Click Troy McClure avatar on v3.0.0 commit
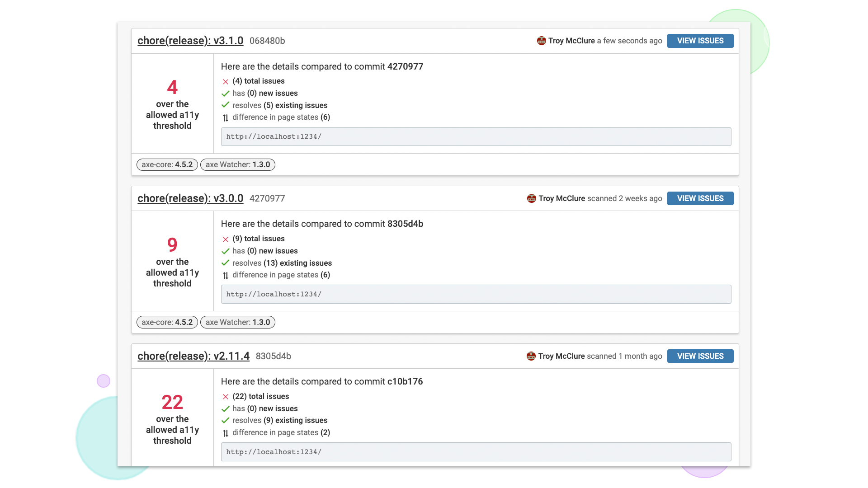This screenshot has height=488, width=868. (x=531, y=198)
